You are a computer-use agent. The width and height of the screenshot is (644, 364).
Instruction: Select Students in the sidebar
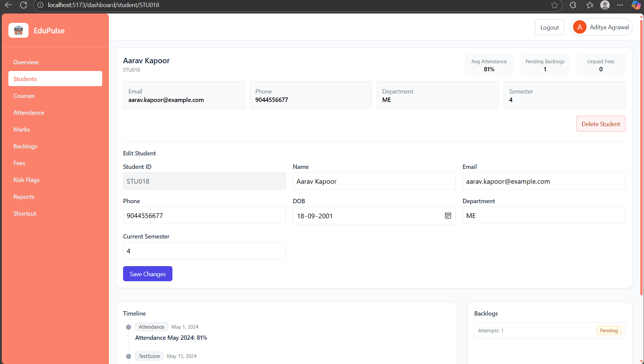click(x=55, y=79)
